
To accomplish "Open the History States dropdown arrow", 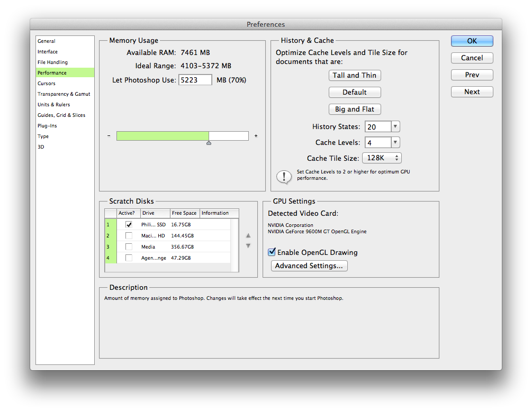I will 395,126.
